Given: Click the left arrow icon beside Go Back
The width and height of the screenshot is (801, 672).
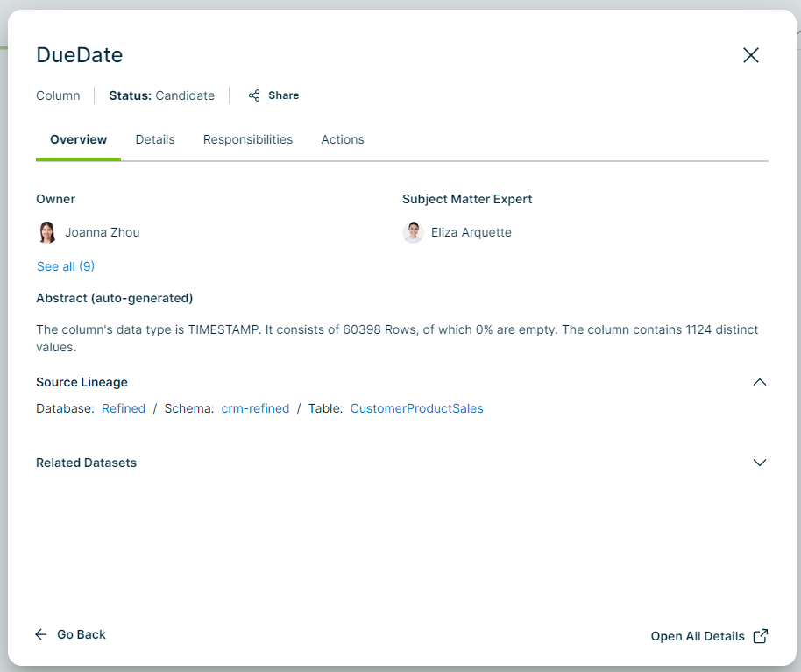Looking at the screenshot, I should (x=41, y=634).
